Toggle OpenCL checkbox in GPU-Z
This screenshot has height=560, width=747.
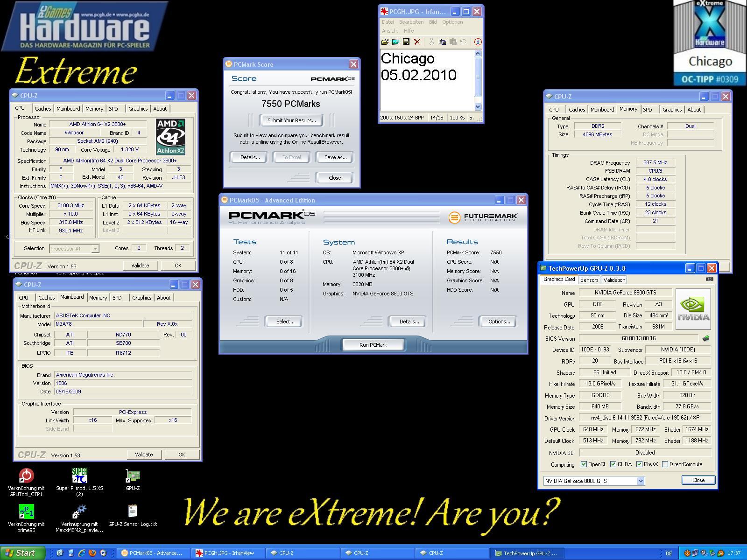tap(584, 464)
